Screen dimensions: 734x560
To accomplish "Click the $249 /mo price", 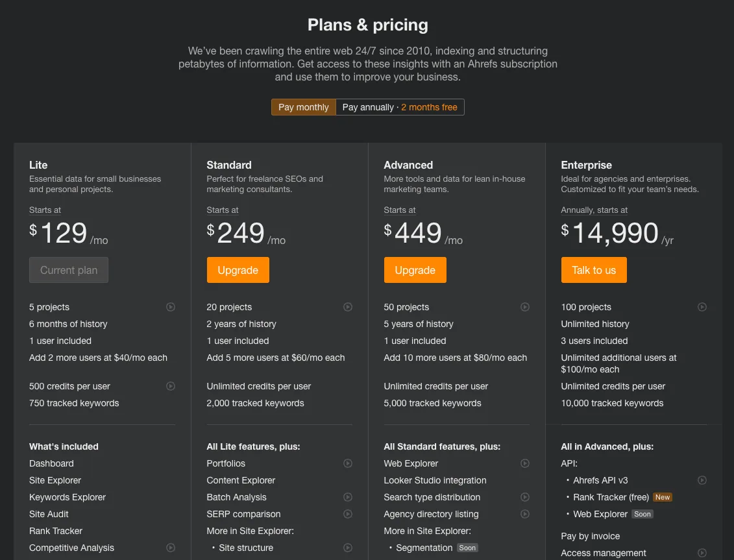I will (246, 233).
